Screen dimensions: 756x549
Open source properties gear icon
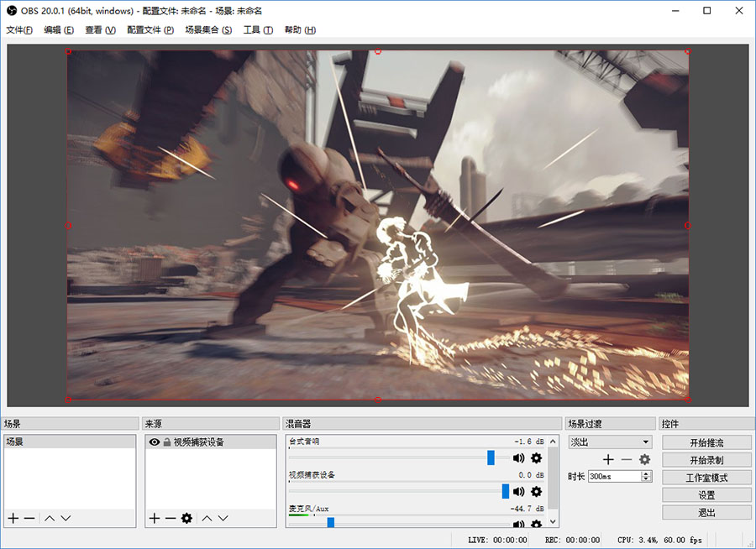point(186,519)
